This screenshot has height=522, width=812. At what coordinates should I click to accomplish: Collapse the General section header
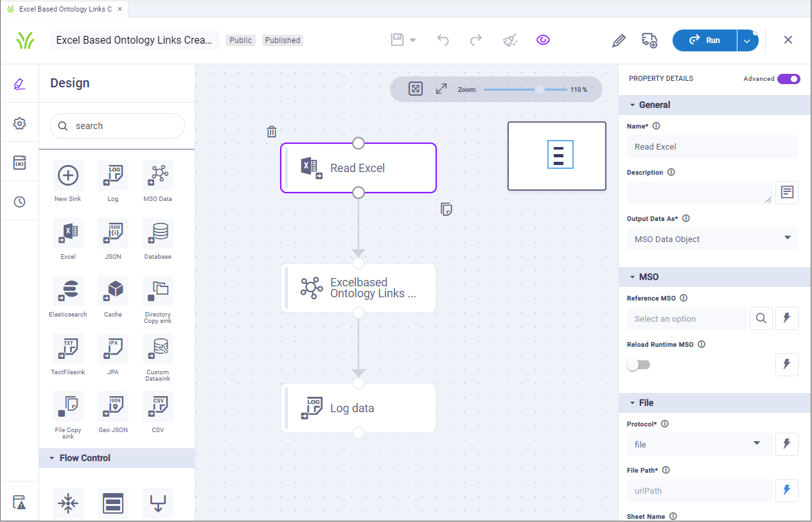654,105
